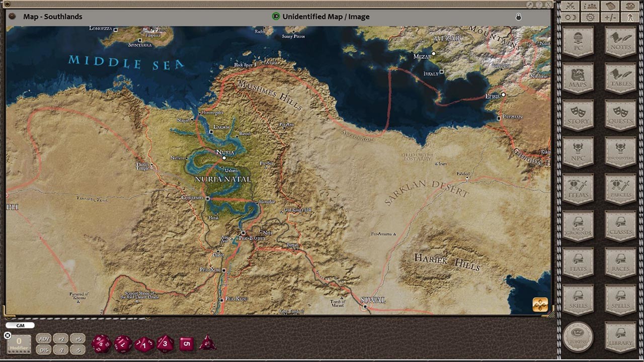644x362 pixels.
Task: Open the Party Sheet icon
Action: [x=590, y=6]
